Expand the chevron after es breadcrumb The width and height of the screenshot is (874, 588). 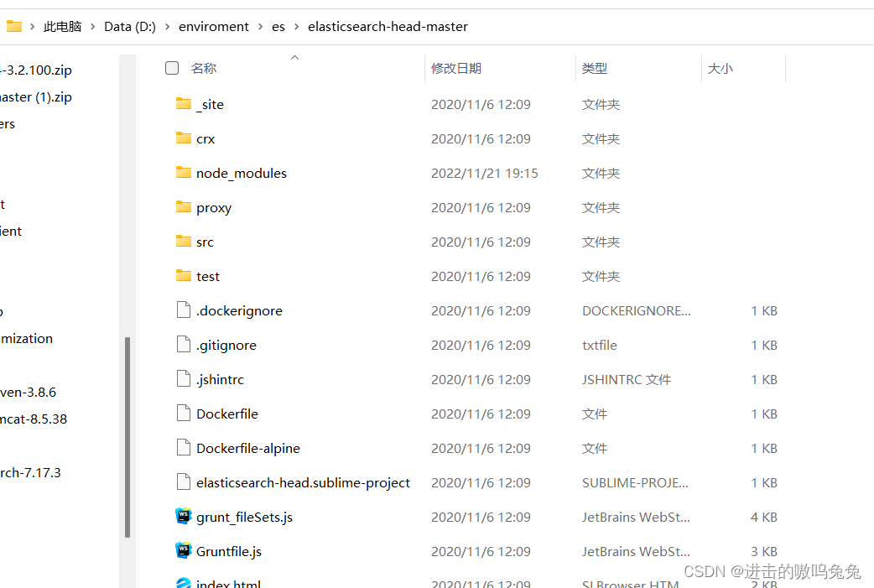click(x=297, y=27)
